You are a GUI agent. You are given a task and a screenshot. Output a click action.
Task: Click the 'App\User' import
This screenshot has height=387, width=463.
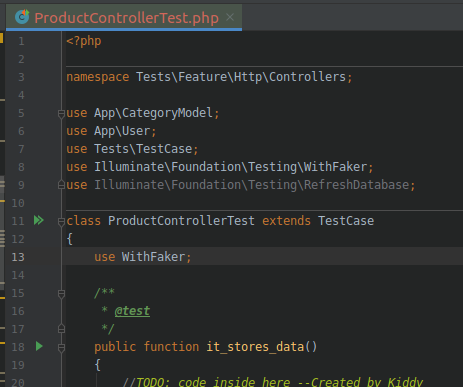[x=122, y=131]
